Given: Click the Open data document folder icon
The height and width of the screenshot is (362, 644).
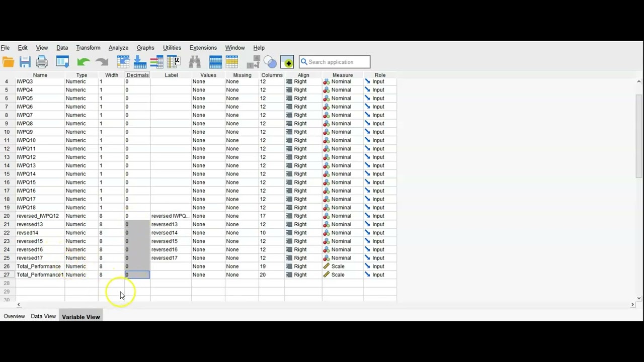Looking at the screenshot, I should tap(8, 62).
